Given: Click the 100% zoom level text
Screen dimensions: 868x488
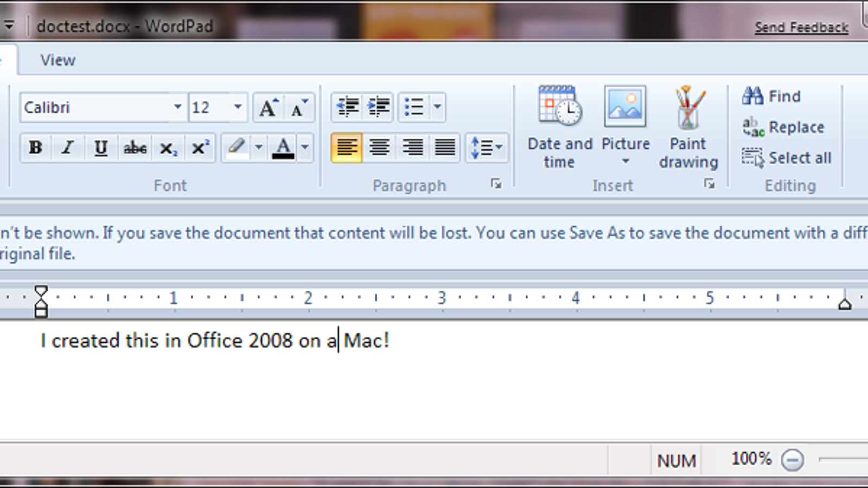Looking at the screenshot, I should click(x=751, y=459).
